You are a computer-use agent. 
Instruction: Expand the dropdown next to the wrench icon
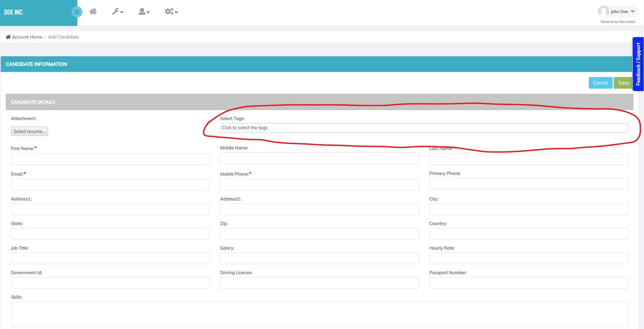pos(121,13)
